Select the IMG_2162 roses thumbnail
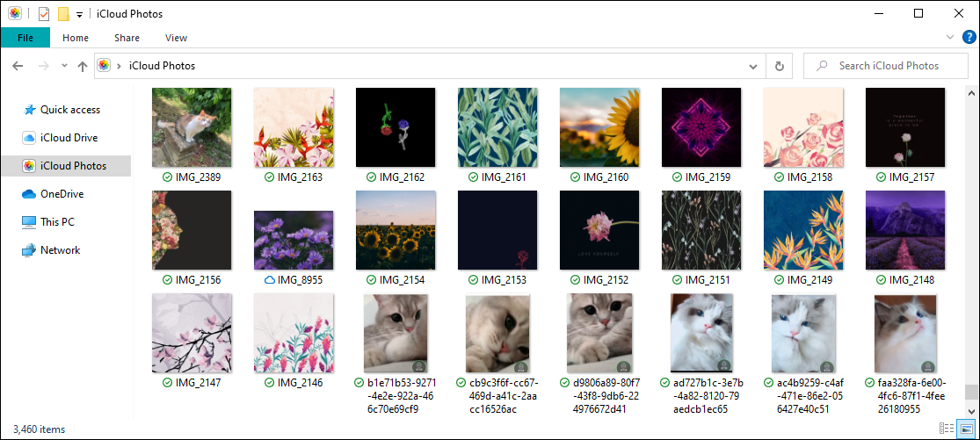Image resolution: width=980 pixels, height=440 pixels. (396, 127)
